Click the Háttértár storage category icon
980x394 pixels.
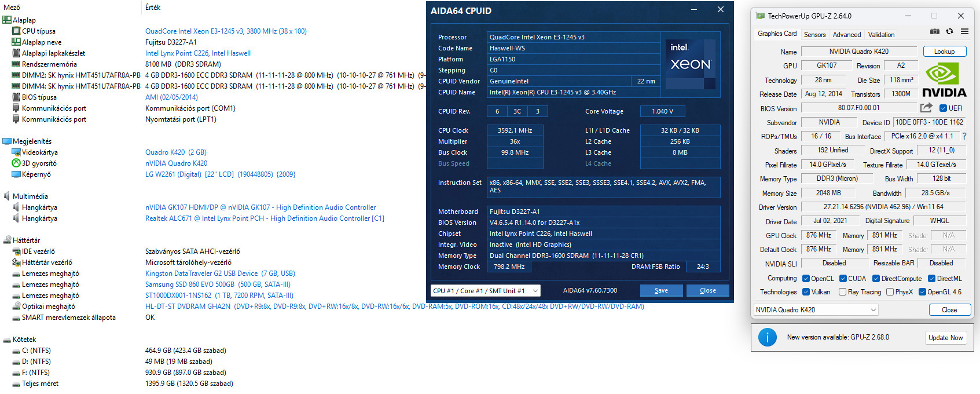tap(7, 240)
